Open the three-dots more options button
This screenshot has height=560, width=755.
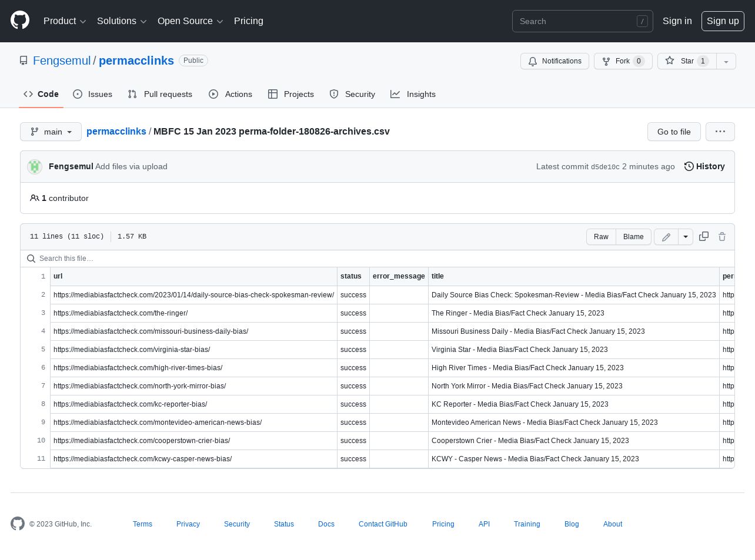click(x=720, y=132)
